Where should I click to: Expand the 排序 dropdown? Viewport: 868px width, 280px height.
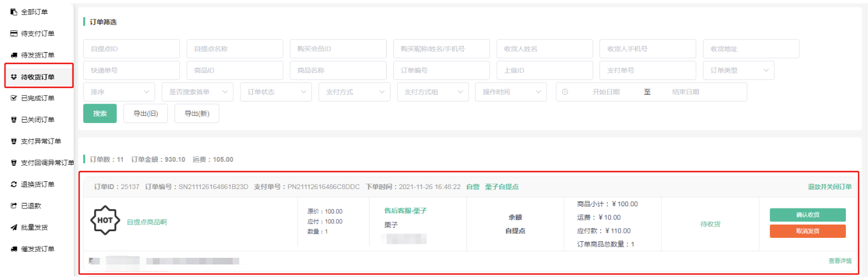[x=119, y=92]
